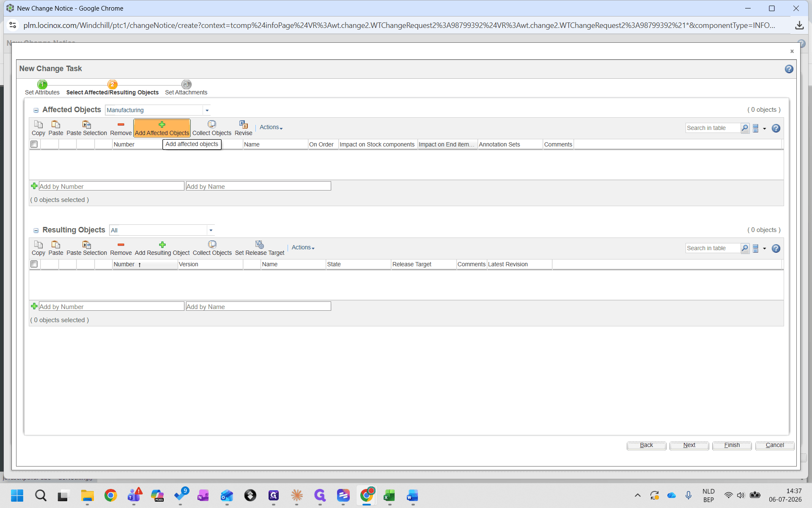Viewport: 812px width, 508px height.
Task: Click the Back button
Action: [646, 445]
